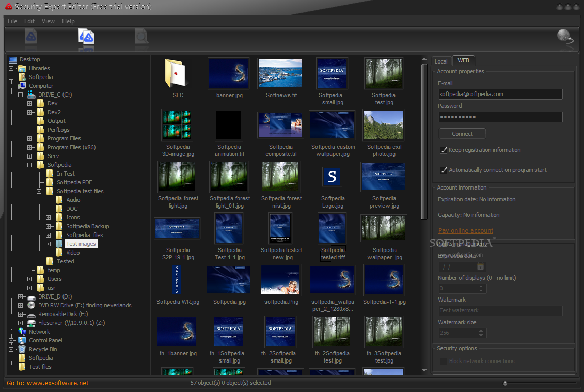Select Softpedia exif photo.jpg thumbnail
The image size is (584, 392).
(x=383, y=125)
